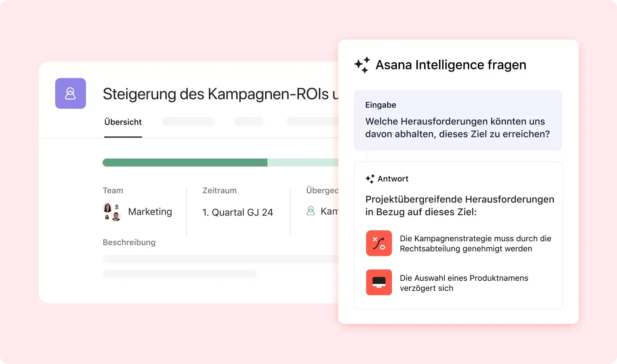The height and width of the screenshot is (364, 617).
Task: Click the green goal icon under Übergeordnet
Action: point(311,211)
